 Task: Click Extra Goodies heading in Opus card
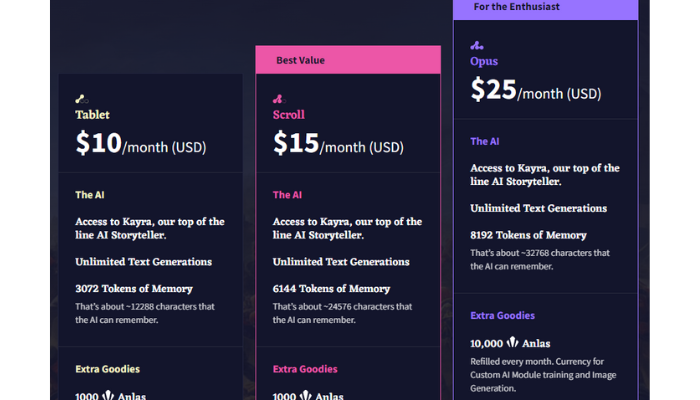[502, 316]
